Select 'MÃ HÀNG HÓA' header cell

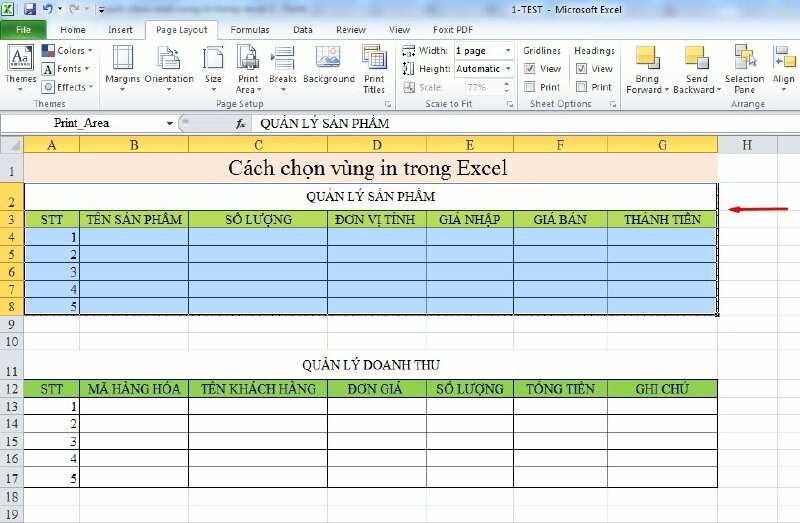pos(134,389)
